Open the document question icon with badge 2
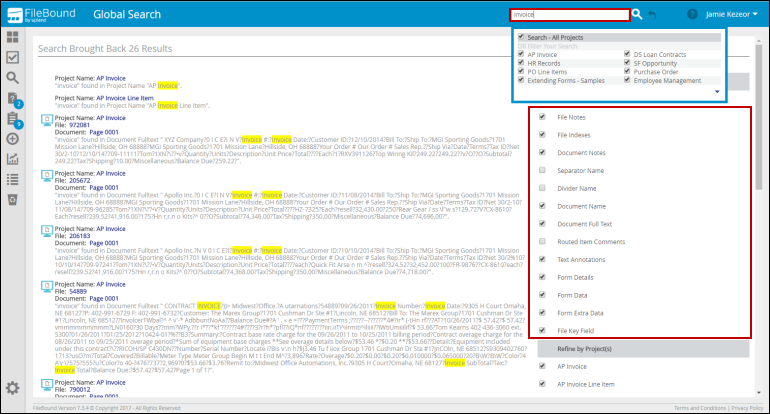Image resolution: width=770 pixels, height=414 pixels. pos(14,99)
